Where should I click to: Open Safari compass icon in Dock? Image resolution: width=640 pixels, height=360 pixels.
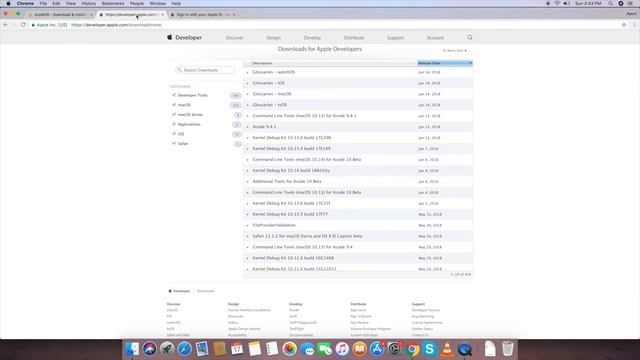click(x=184, y=349)
